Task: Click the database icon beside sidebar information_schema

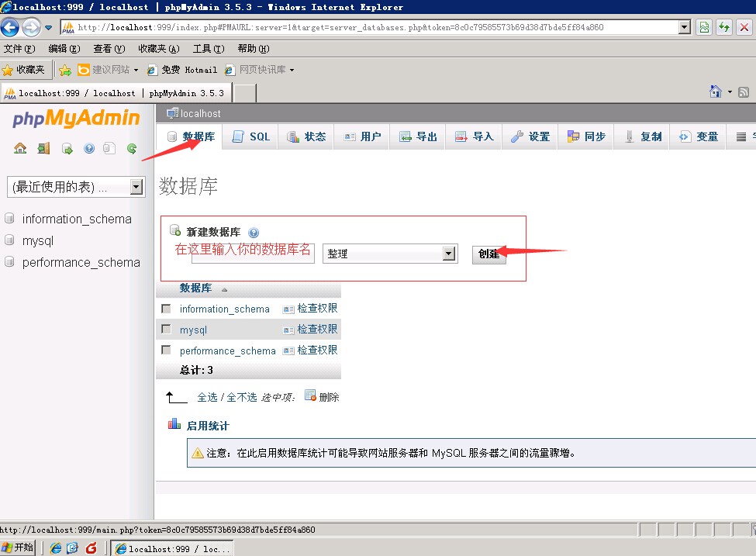Action: [x=9, y=219]
